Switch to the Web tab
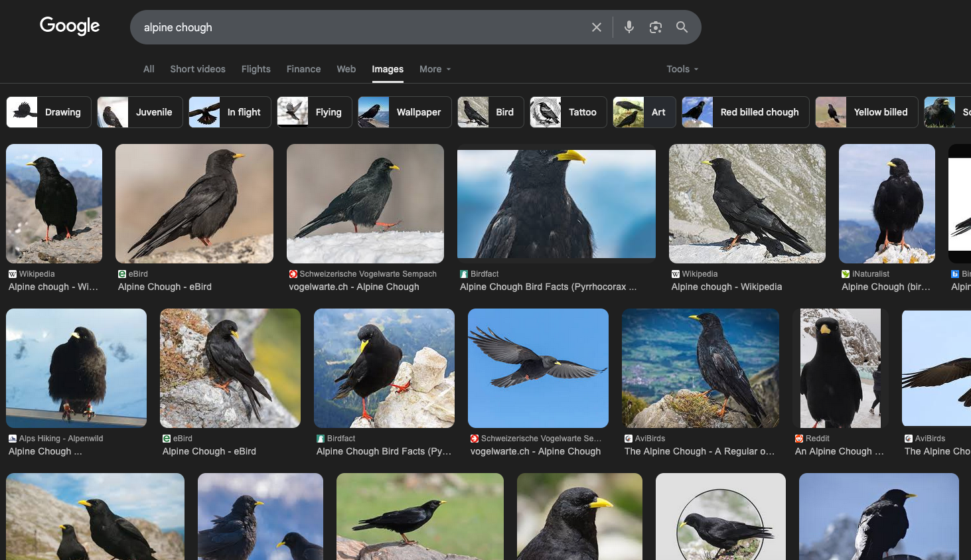 pos(346,69)
